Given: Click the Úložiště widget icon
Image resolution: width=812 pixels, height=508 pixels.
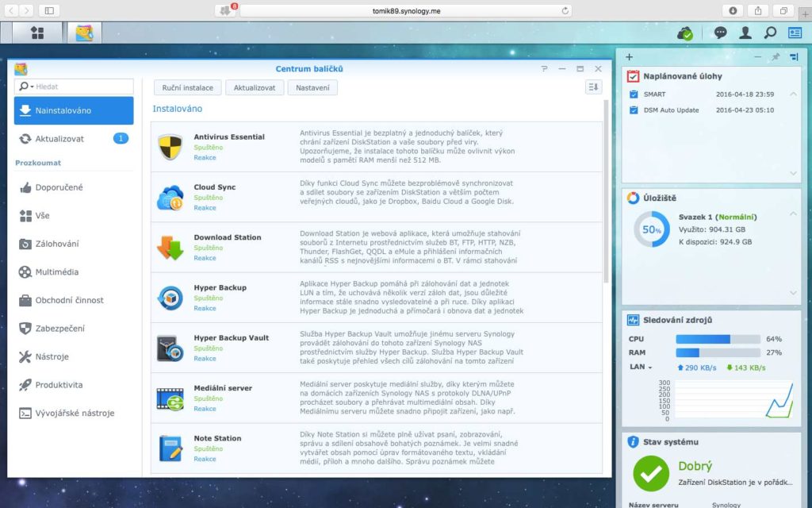Looking at the screenshot, I should point(633,198).
